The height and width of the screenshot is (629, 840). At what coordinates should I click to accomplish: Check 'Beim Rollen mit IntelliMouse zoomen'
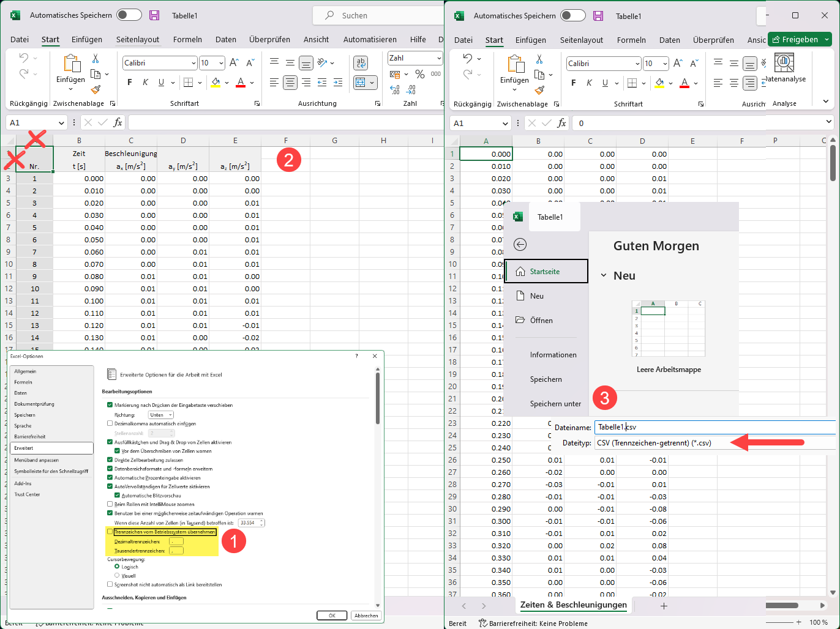110,504
